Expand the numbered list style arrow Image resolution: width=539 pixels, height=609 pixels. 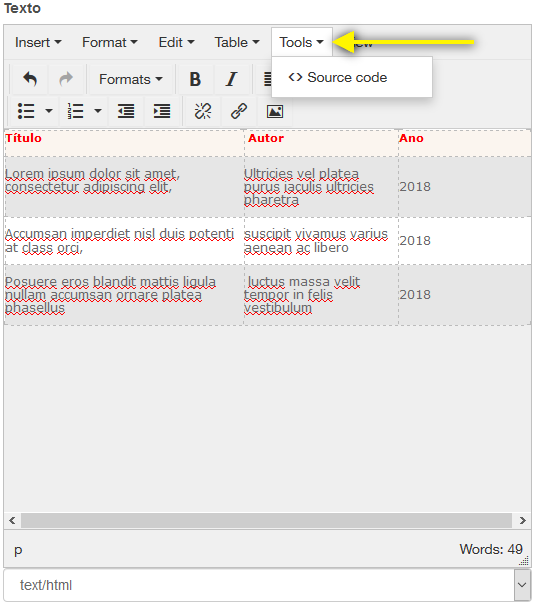point(98,111)
